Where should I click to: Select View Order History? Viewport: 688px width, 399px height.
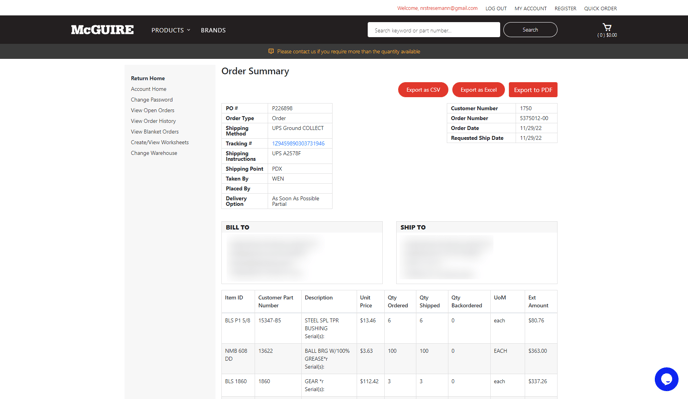153,121
